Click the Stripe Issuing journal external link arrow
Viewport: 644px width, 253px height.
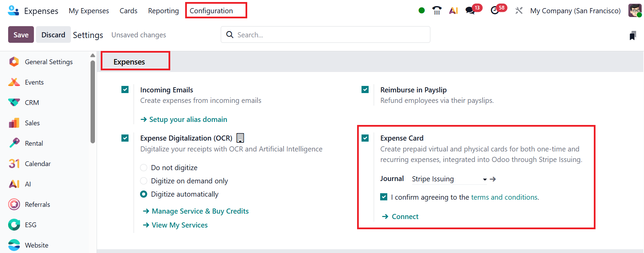[x=493, y=179]
